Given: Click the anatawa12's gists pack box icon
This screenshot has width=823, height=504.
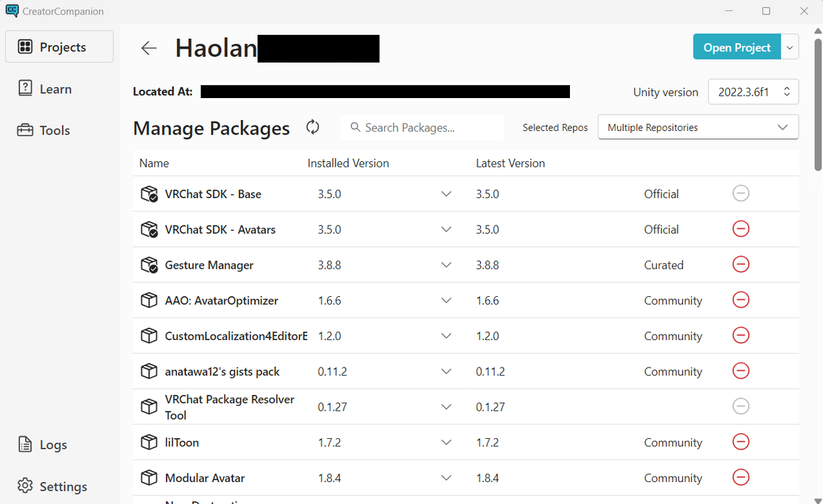Looking at the screenshot, I should pos(149,371).
